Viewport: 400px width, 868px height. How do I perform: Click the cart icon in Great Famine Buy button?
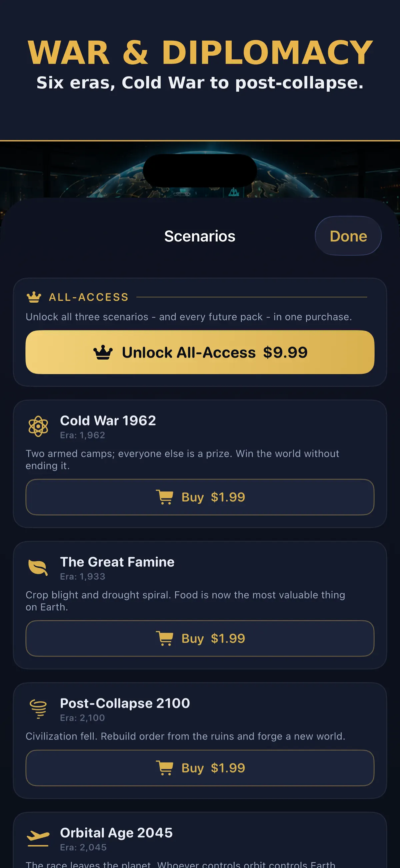pyautogui.click(x=165, y=638)
